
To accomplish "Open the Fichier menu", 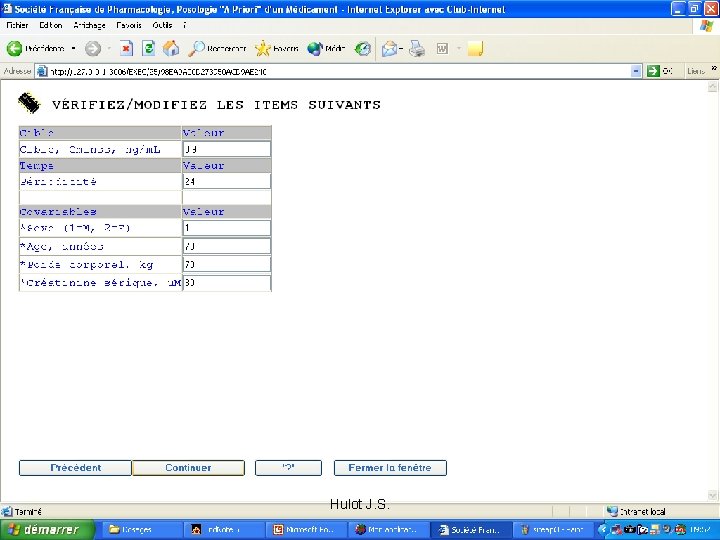I will click(x=17, y=25).
